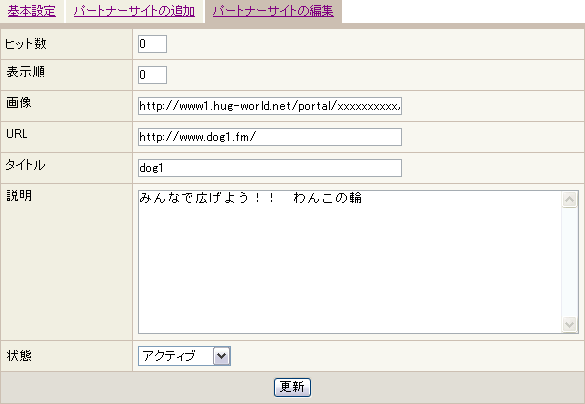Click the ヒット数 label text
This screenshot has width=585, height=404.
point(26,44)
